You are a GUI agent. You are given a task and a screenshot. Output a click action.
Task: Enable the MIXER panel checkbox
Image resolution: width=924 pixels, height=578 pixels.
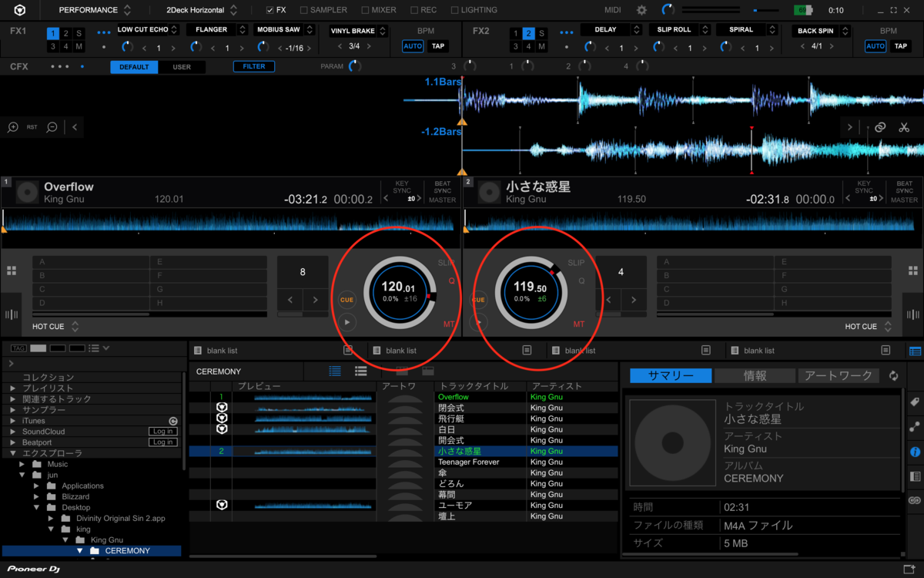point(364,10)
